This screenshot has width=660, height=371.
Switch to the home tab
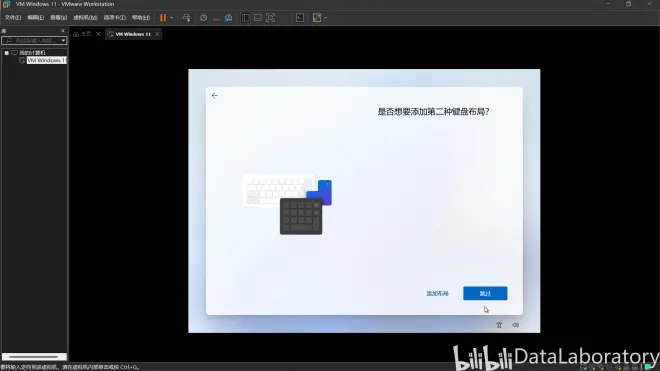82,34
